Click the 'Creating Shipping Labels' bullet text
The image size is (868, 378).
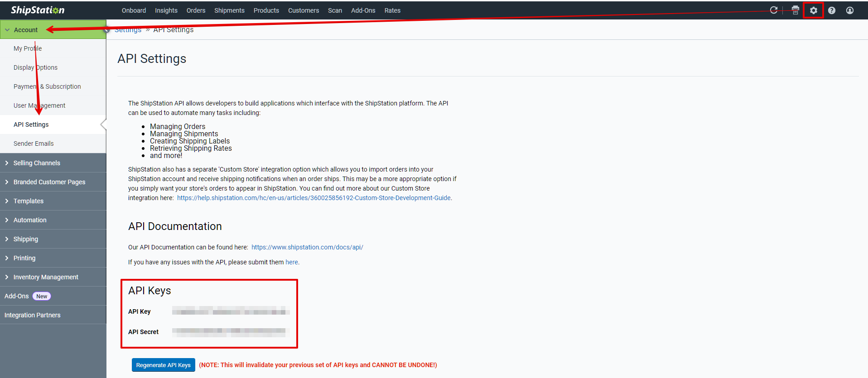[x=190, y=141]
